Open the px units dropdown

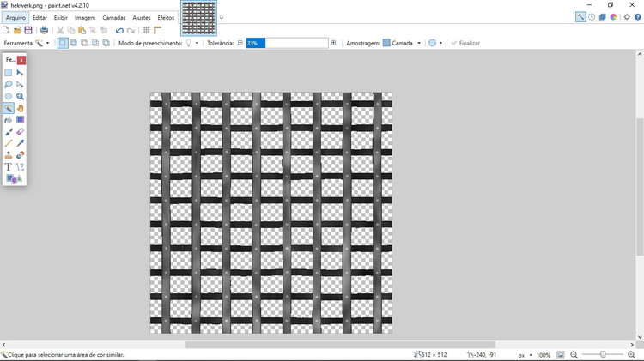click(x=525, y=355)
